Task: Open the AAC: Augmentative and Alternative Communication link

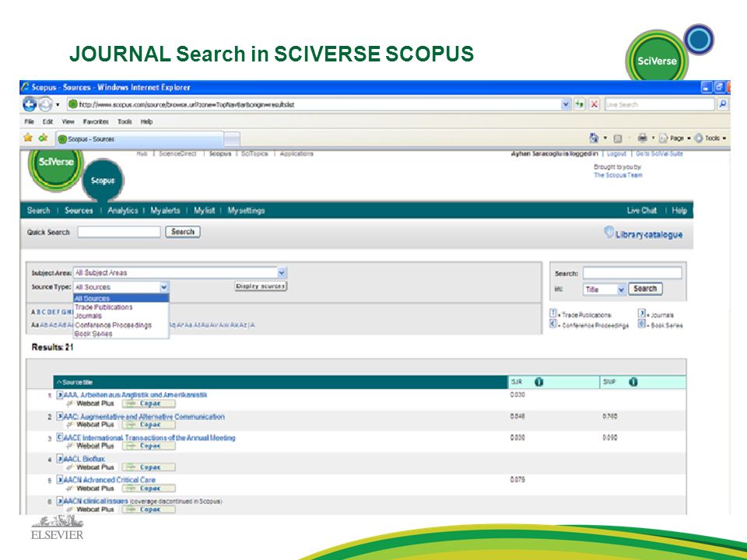Action: click(x=144, y=417)
